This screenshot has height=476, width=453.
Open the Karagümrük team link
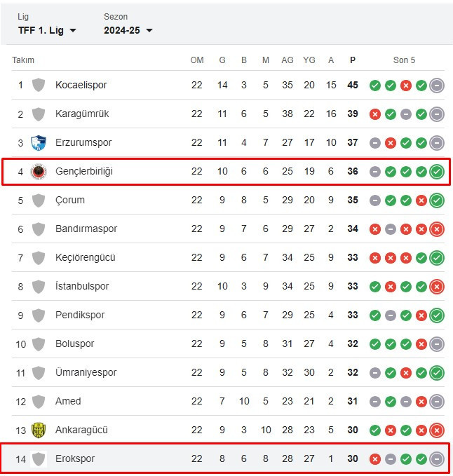pos(82,114)
